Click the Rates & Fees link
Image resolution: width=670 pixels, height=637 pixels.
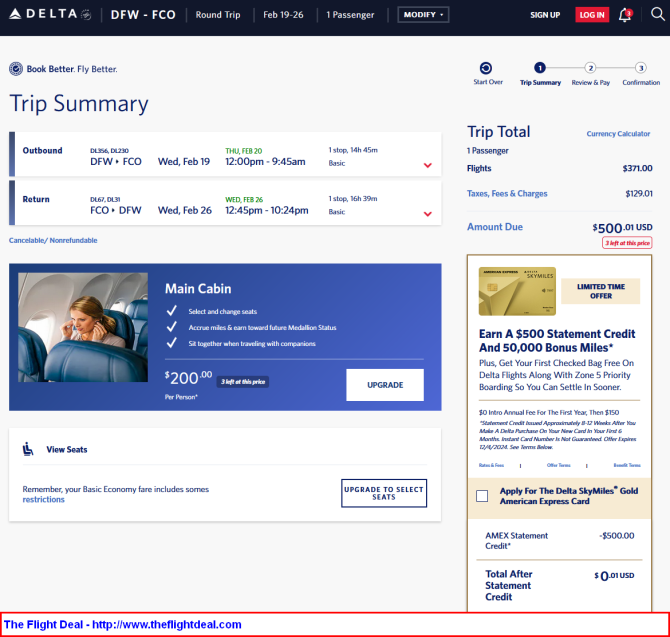pos(491,465)
